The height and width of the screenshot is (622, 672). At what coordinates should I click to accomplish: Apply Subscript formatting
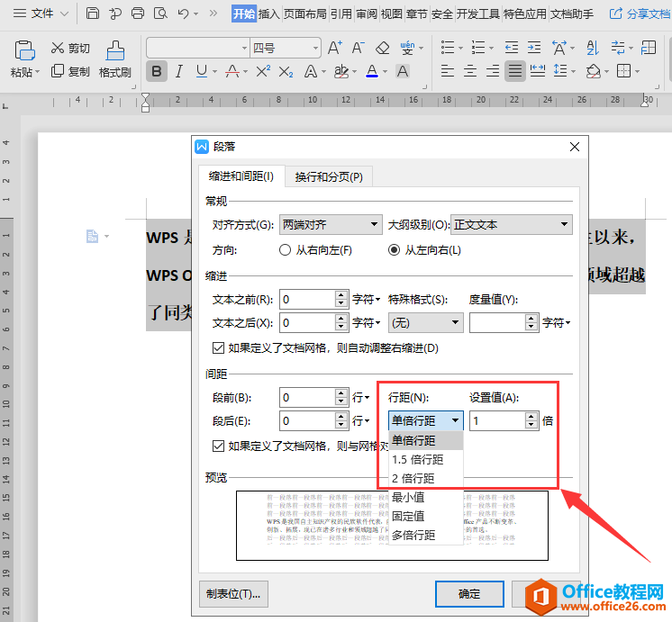[x=286, y=71]
